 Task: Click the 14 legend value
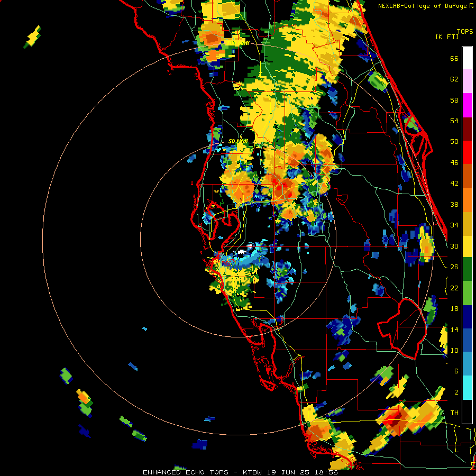454,329
